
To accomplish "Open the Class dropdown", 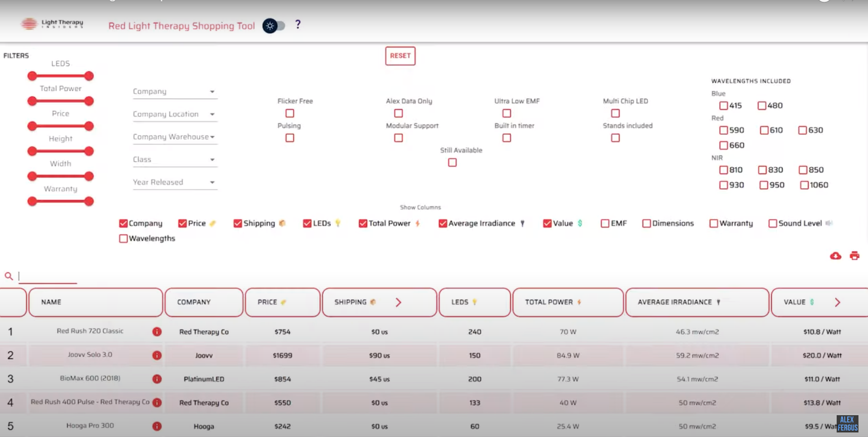I will coord(175,159).
